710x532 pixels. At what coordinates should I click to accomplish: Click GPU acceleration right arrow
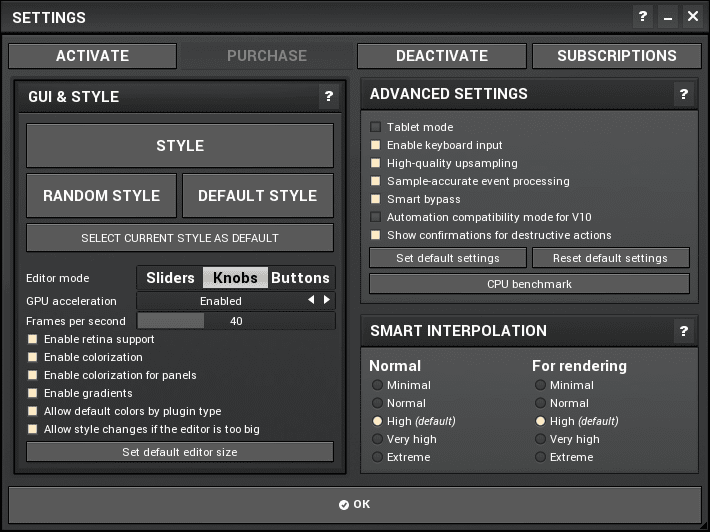coord(326,300)
